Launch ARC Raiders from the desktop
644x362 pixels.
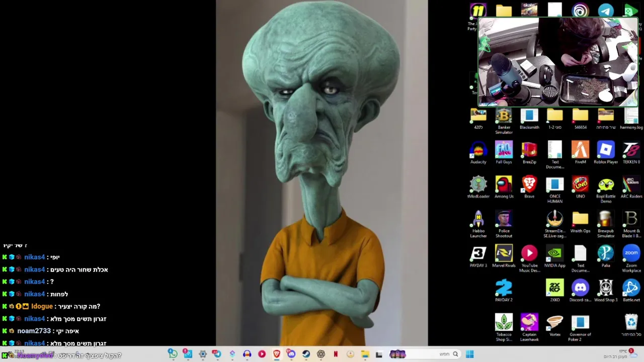click(x=631, y=188)
